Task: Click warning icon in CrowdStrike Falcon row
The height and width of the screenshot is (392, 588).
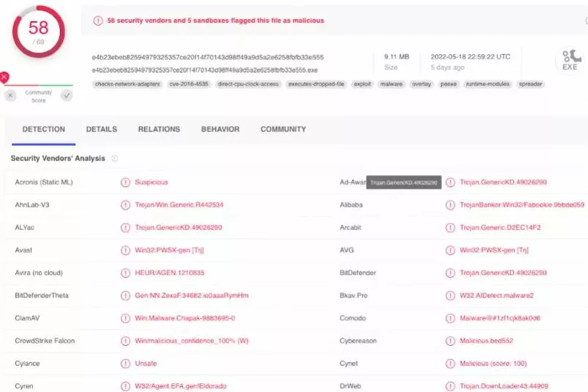Action: 125,341
